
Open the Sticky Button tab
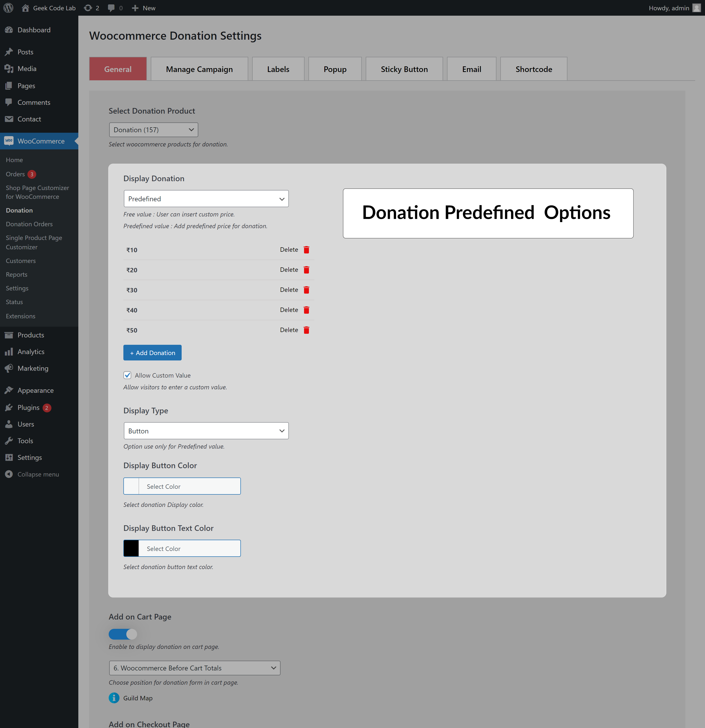(x=404, y=69)
